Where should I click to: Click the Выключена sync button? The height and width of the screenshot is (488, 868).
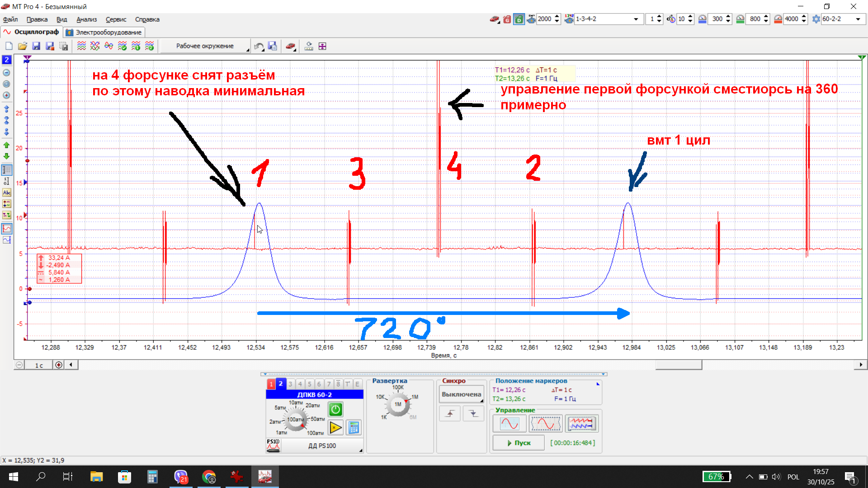(x=461, y=394)
